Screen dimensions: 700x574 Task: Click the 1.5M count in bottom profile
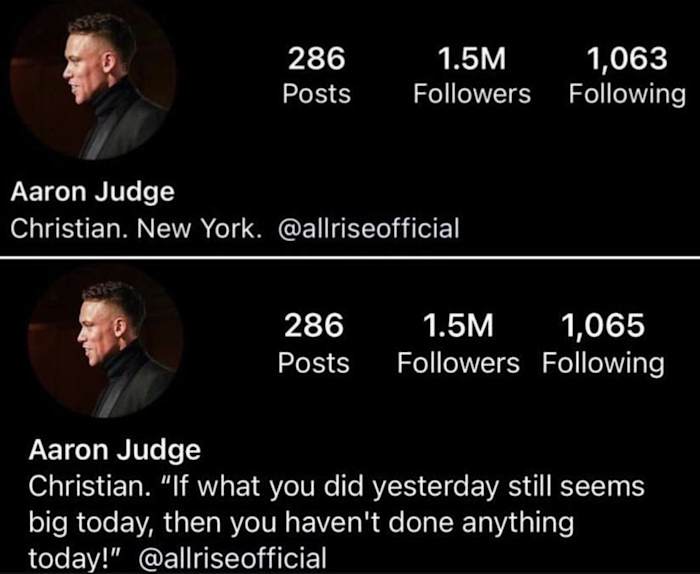coord(458,326)
